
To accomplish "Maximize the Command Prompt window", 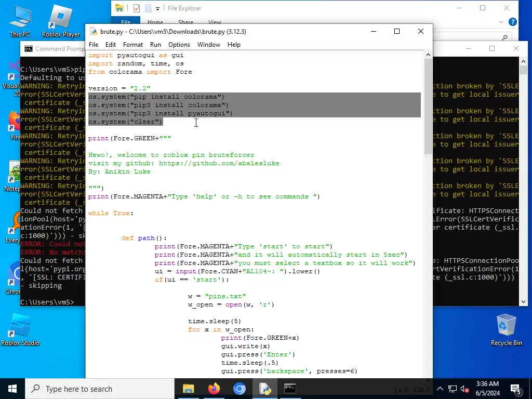I will pyautogui.click(x=491, y=48).
